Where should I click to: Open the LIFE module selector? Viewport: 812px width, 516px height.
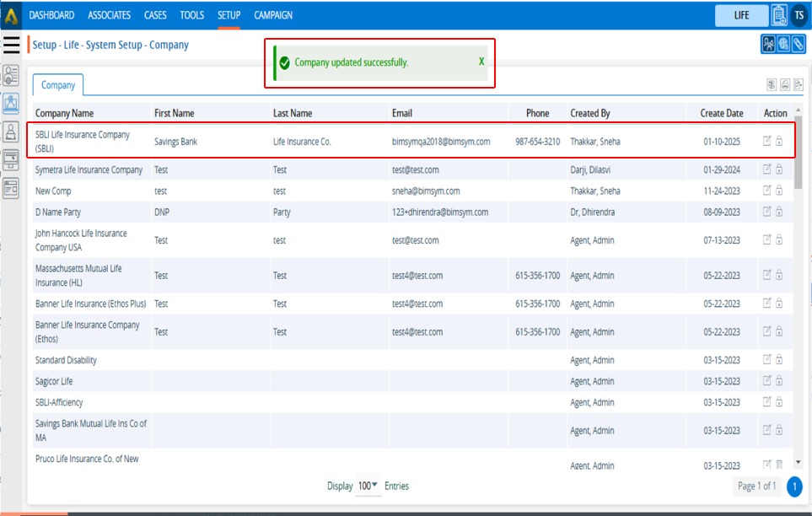pos(741,15)
